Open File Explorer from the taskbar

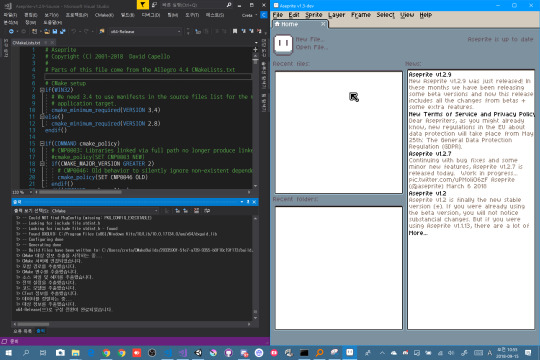[x=75, y=353]
